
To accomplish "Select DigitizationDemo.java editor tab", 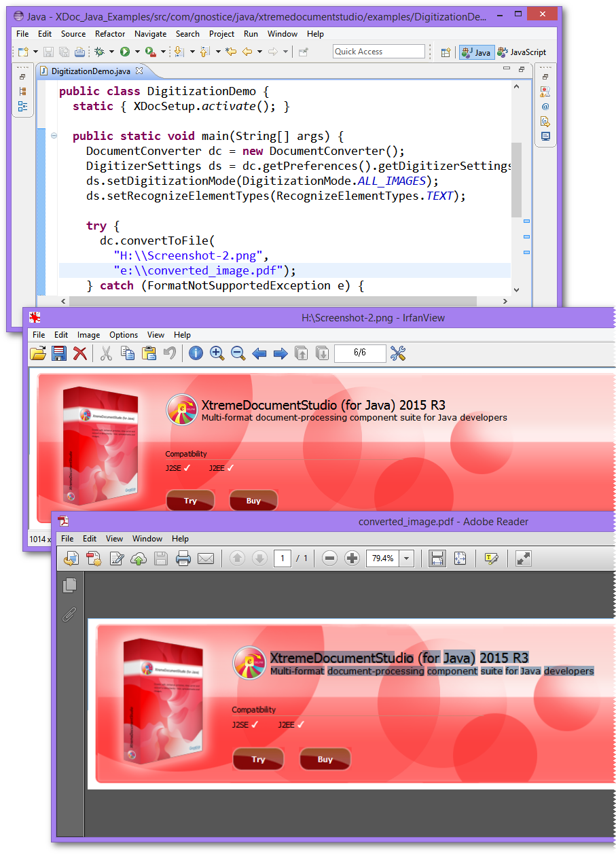I will (91, 71).
